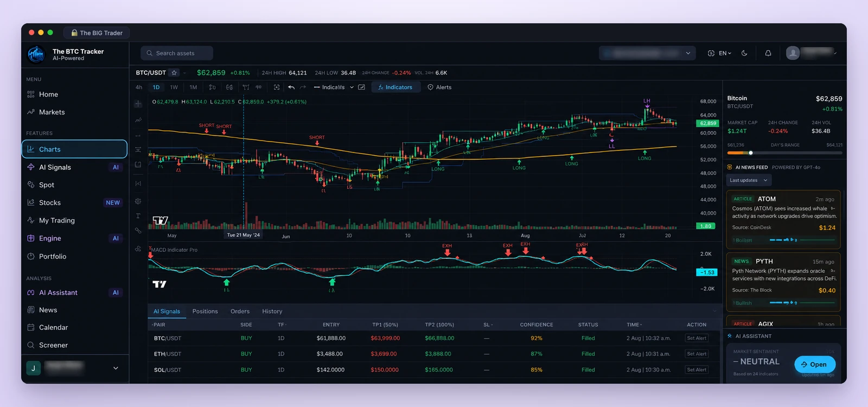
Task: Open the chart snapshot edit icon
Action: (362, 87)
